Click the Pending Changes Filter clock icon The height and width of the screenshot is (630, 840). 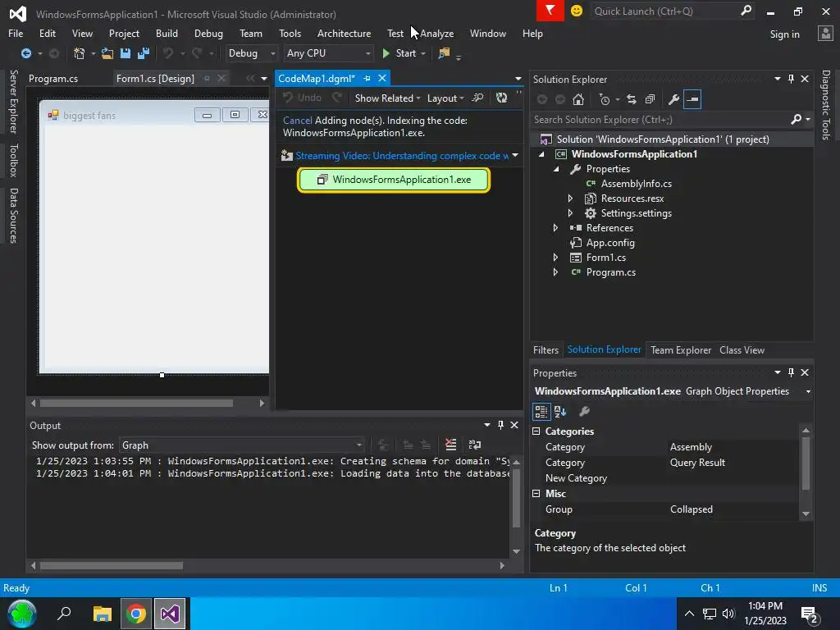pos(605,99)
